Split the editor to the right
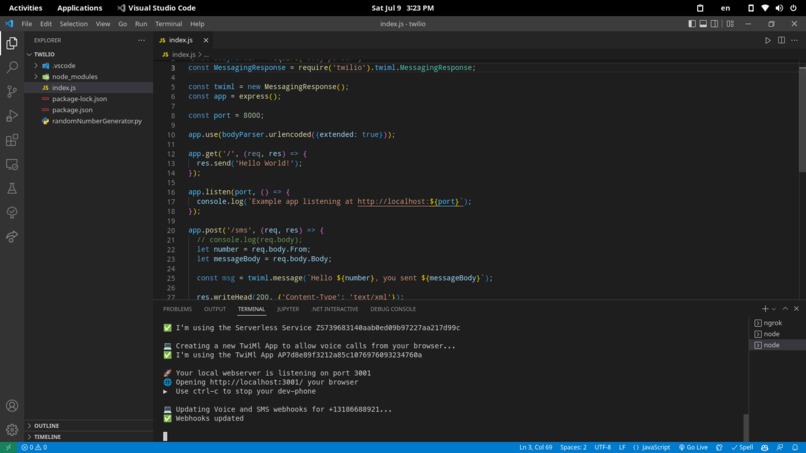 click(781, 40)
